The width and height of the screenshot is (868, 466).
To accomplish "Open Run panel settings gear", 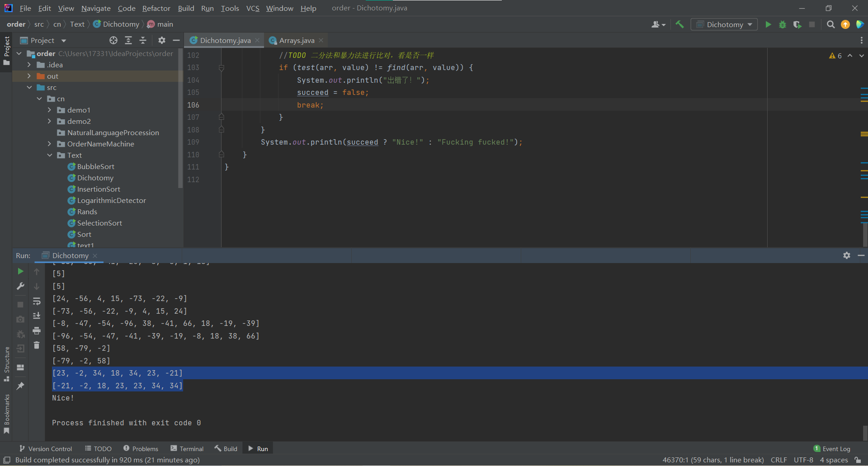I will [x=847, y=255].
